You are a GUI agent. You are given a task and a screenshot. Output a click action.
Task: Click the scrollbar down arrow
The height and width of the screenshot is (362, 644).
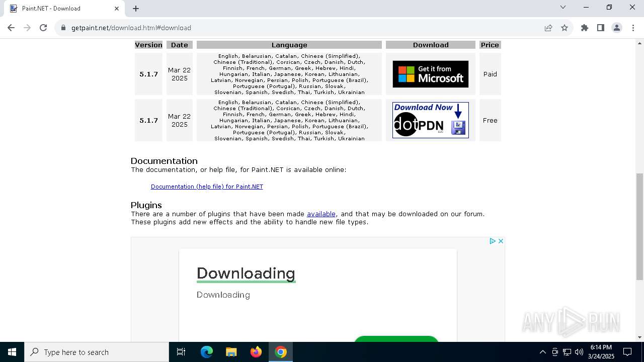639,337
